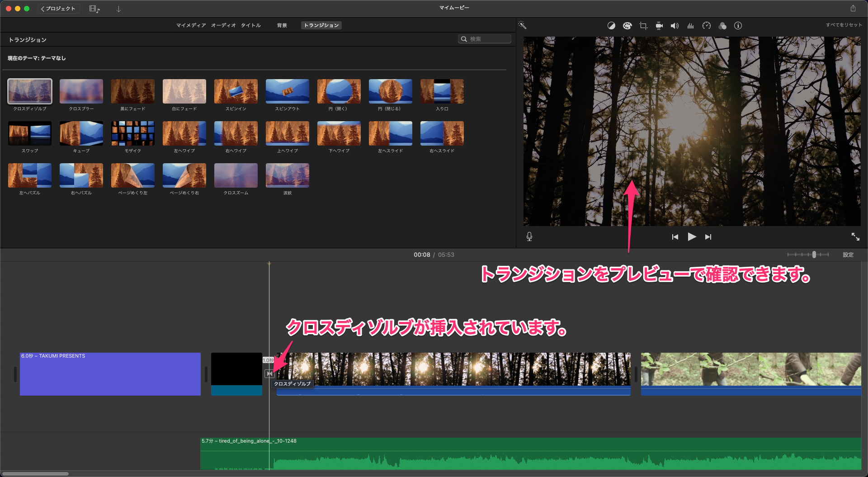868x477 pixels.
Task: Toggle the voiceover microphone button
Action: coord(529,236)
